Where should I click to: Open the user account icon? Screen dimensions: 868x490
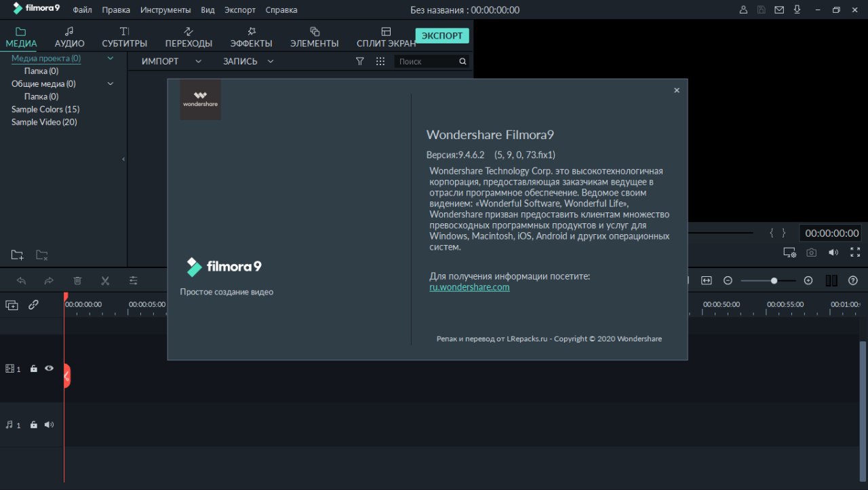point(744,10)
